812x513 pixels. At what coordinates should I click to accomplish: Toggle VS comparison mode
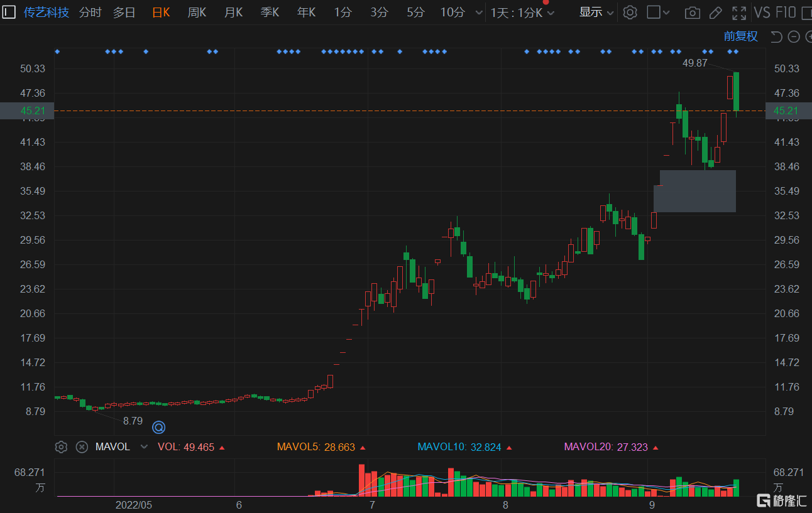click(x=762, y=13)
